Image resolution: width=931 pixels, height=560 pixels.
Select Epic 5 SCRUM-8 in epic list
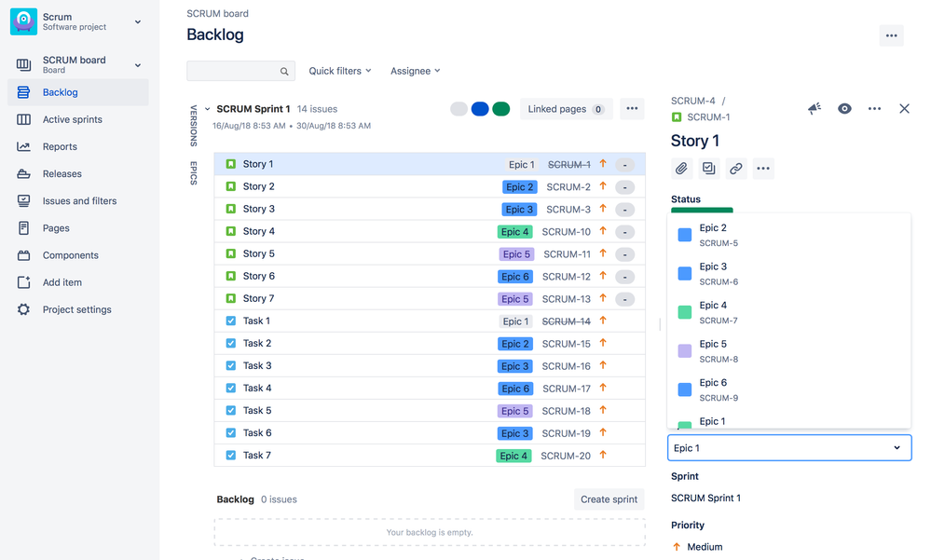[x=789, y=351]
